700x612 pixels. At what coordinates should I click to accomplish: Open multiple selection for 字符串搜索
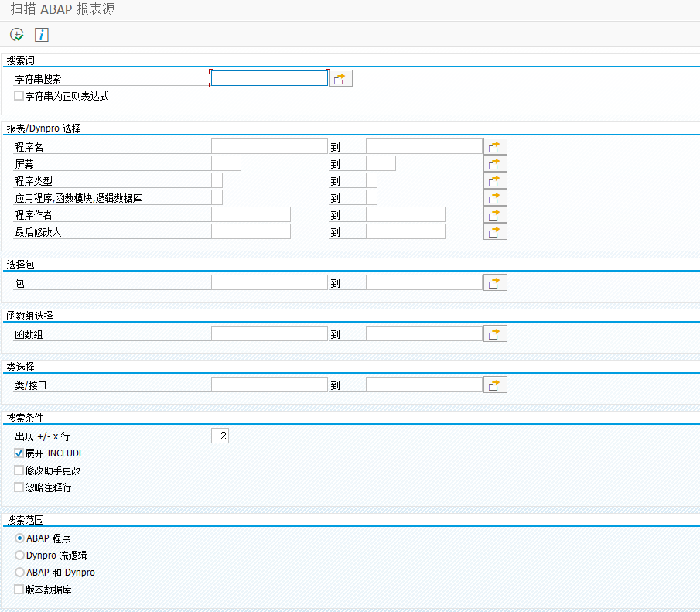[x=340, y=77]
